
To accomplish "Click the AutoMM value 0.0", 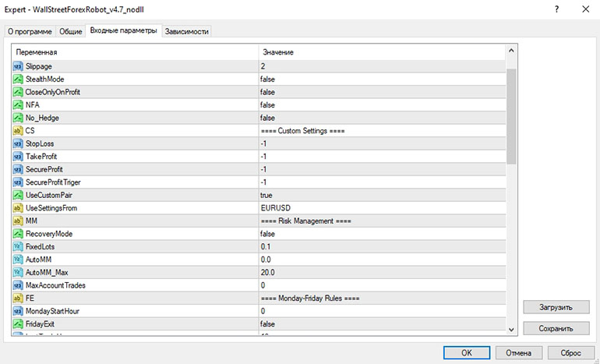I will 266,260.
